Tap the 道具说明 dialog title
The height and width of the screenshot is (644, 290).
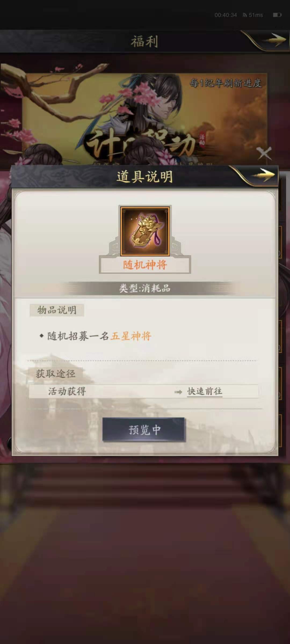144,177
